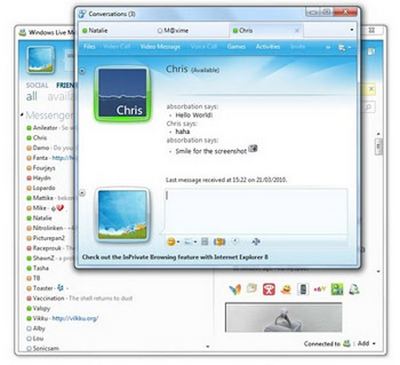
Task: Open the Video Message menu
Action: click(x=160, y=46)
